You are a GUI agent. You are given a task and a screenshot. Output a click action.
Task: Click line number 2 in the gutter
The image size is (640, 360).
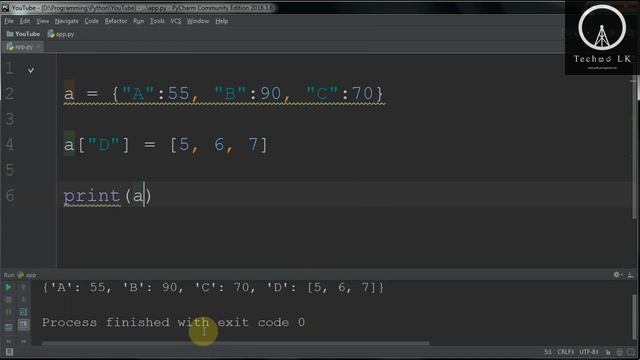(x=10, y=93)
